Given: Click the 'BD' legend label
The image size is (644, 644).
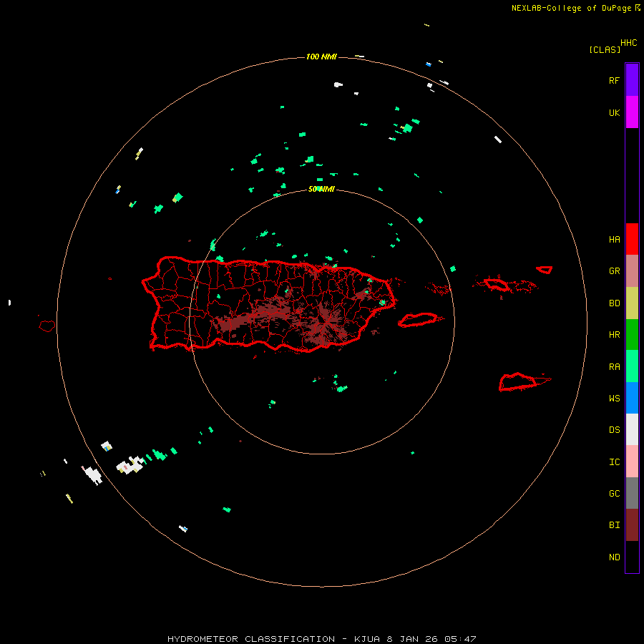Looking at the screenshot, I should pyautogui.click(x=614, y=303).
